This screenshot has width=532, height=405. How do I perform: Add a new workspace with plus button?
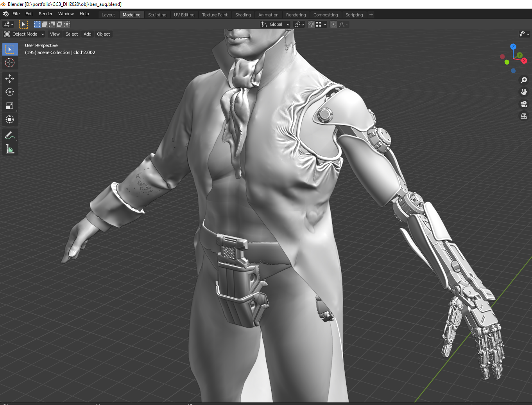(x=371, y=15)
